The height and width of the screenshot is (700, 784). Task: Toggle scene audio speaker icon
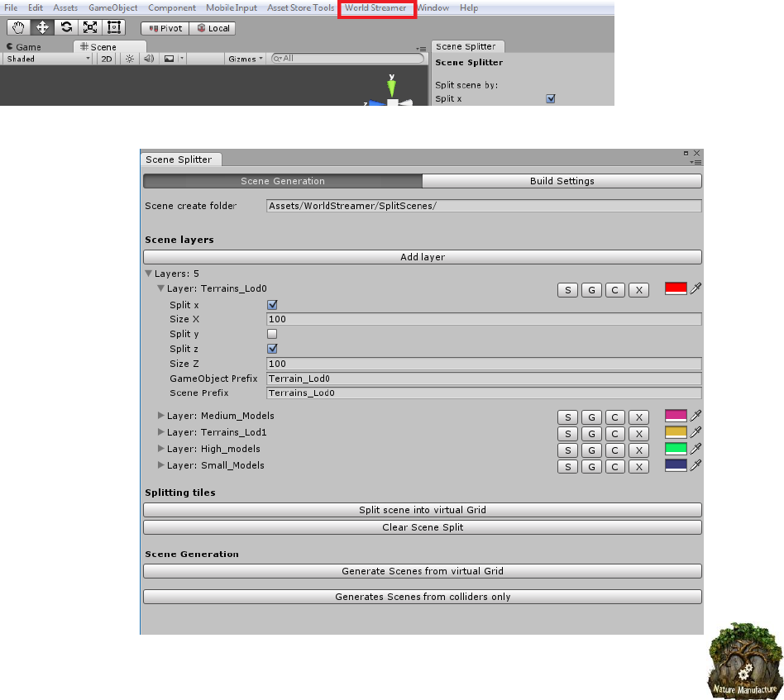pos(149,59)
